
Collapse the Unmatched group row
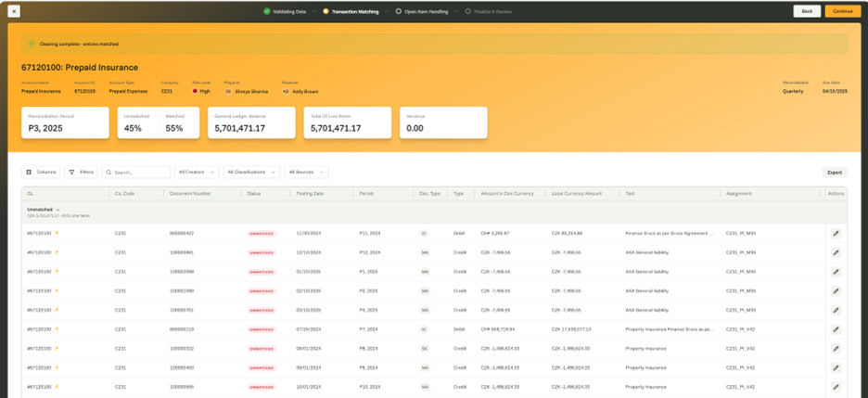[x=57, y=210]
